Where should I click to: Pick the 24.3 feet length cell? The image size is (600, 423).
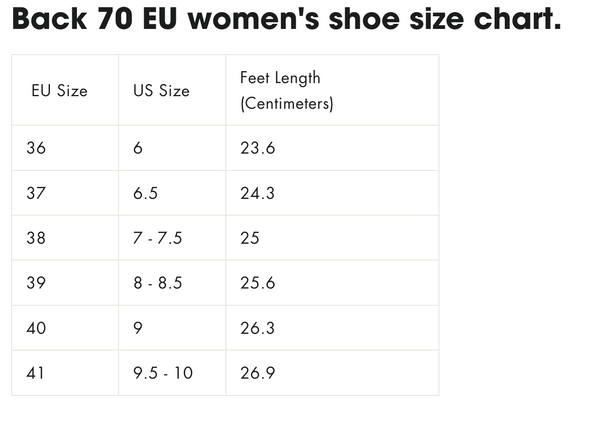[257, 193]
